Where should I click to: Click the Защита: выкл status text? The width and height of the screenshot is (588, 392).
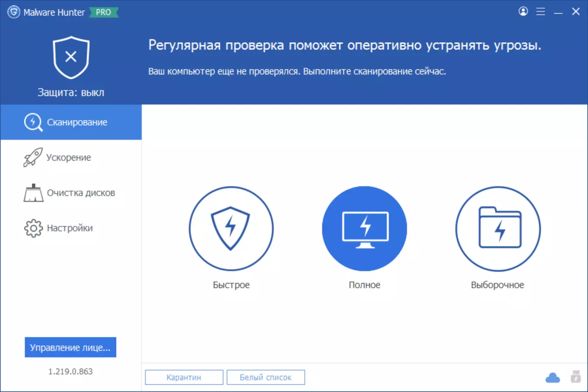(x=71, y=92)
